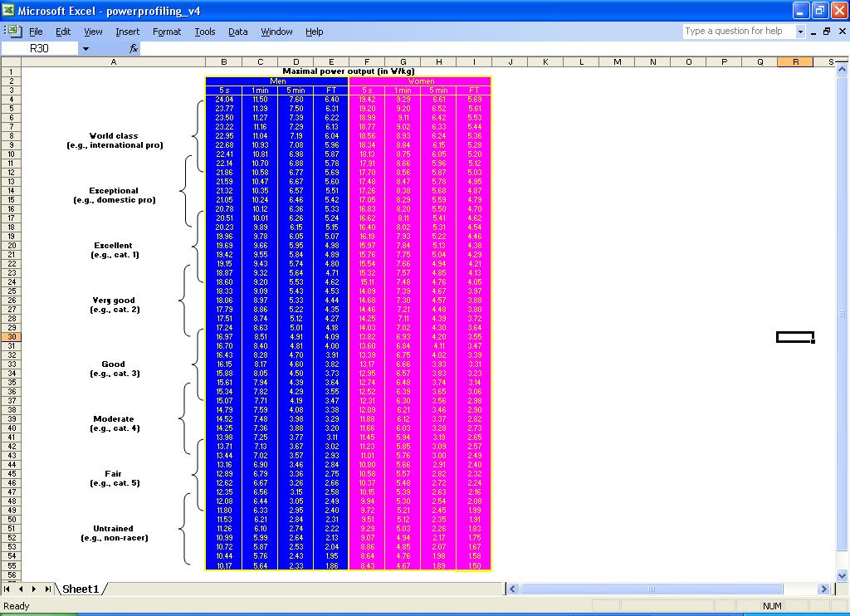This screenshot has height=616, width=850.
Task: Open the Tools menu
Action: point(204,32)
